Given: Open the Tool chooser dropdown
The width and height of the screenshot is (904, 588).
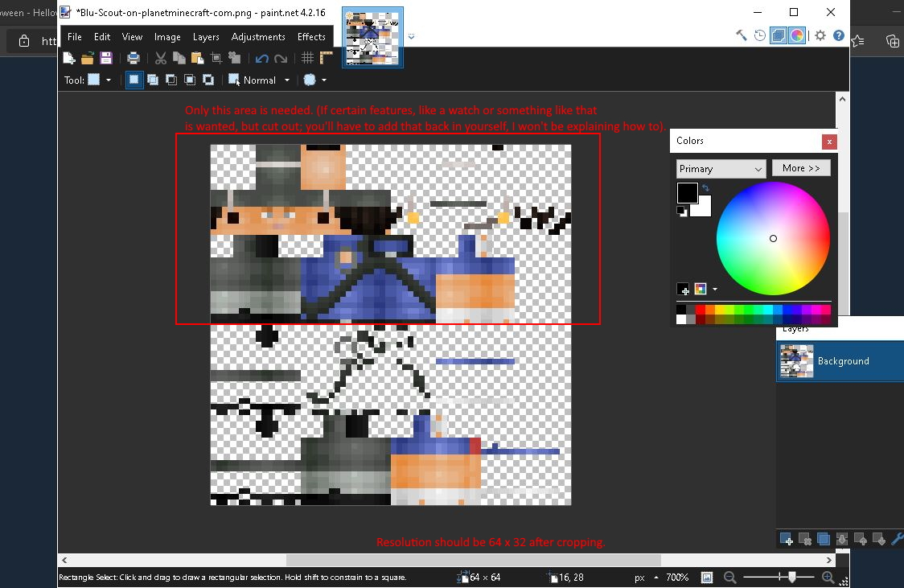Looking at the screenshot, I should [99, 80].
